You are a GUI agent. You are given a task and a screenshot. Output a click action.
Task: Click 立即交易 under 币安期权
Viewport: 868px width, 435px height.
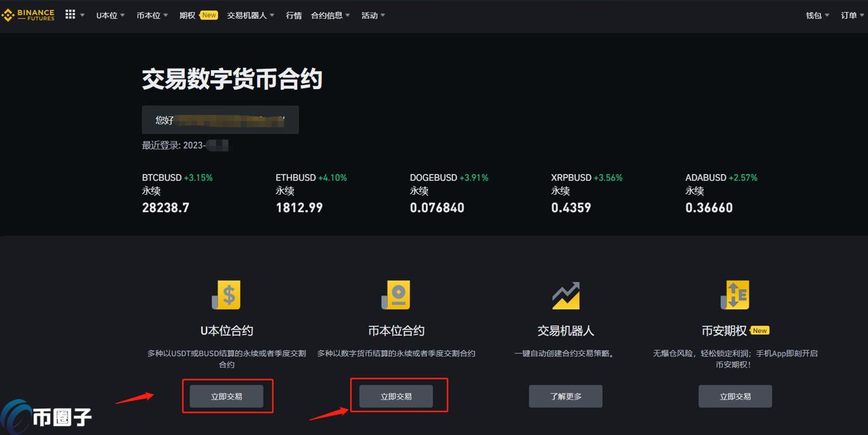coord(735,396)
